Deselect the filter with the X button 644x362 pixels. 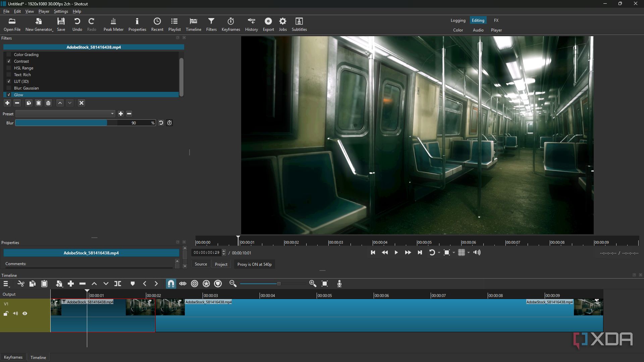point(82,103)
